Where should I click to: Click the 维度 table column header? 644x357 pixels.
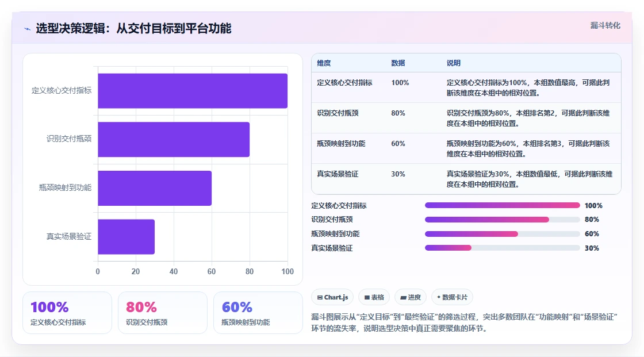(x=324, y=63)
